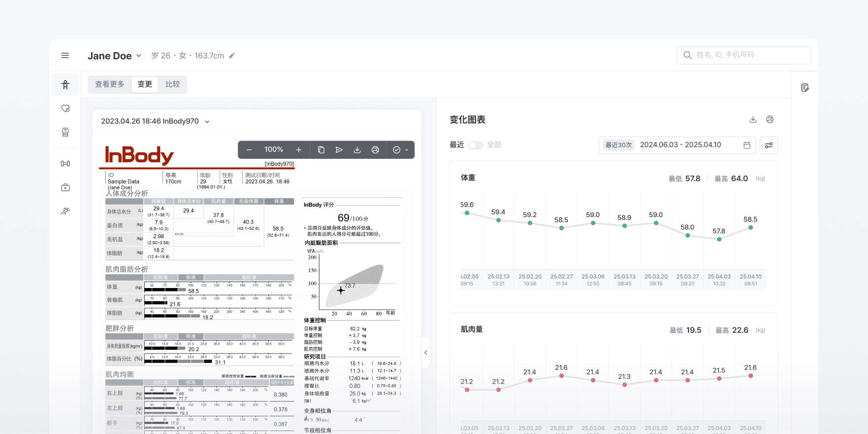
Task: Copy the report using toolbar icon
Action: tap(321, 150)
